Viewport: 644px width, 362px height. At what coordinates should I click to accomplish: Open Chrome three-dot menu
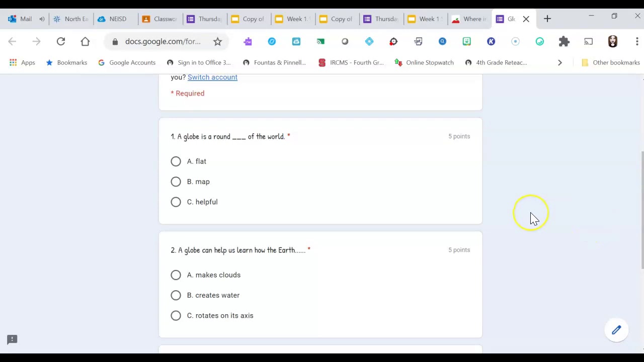tap(637, 42)
